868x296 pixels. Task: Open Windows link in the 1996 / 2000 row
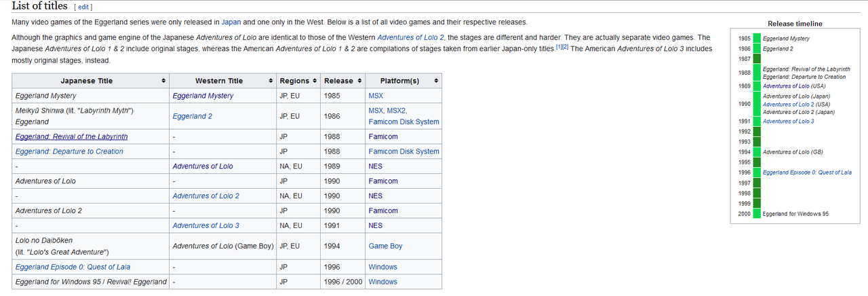[x=383, y=282]
